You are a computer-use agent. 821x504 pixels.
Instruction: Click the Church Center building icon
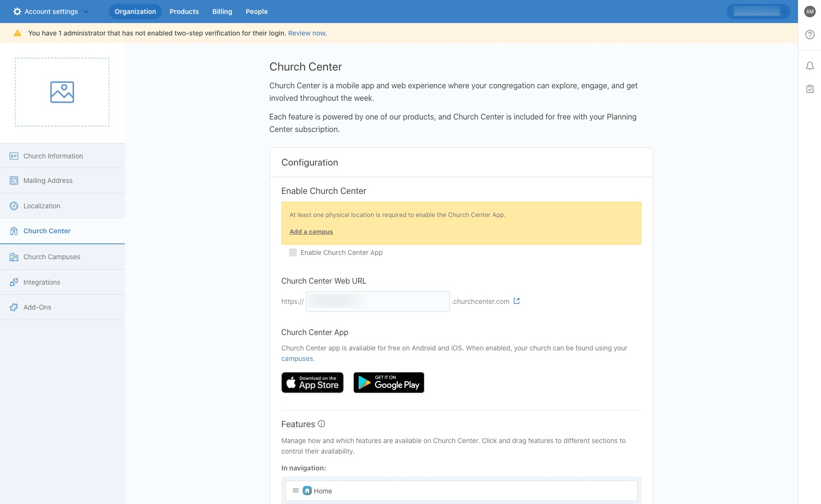pyautogui.click(x=14, y=231)
